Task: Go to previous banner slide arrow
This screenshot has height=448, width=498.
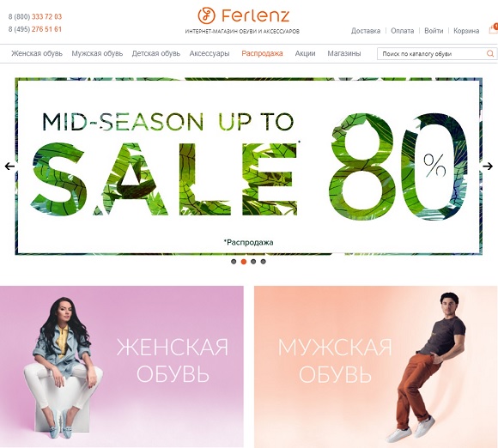Action: tap(9, 166)
